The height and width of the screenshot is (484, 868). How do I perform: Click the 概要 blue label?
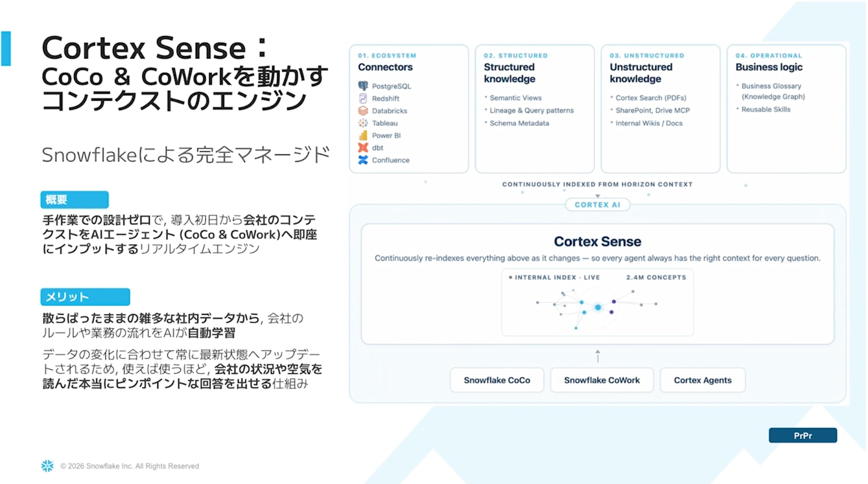click(75, 199)
